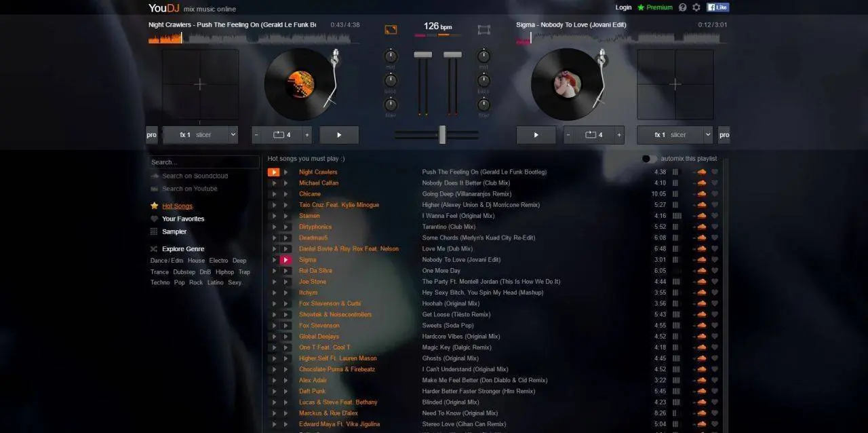The width and height of the screenshot is (868, 433).
Task: Click Search on Soundcloud
Action: [x=195, y=176]
